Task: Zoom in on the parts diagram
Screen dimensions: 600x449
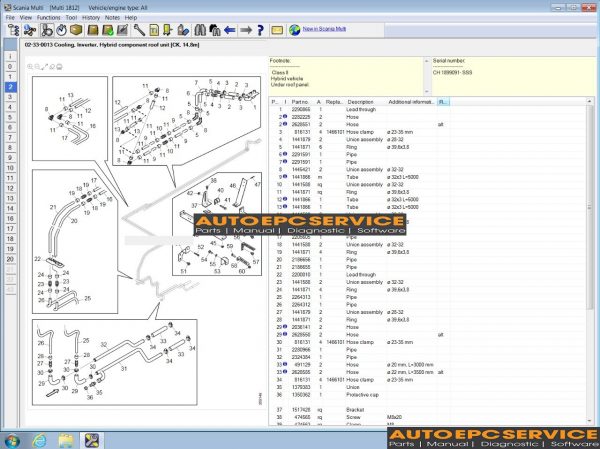Action: [x=30, y=67]
